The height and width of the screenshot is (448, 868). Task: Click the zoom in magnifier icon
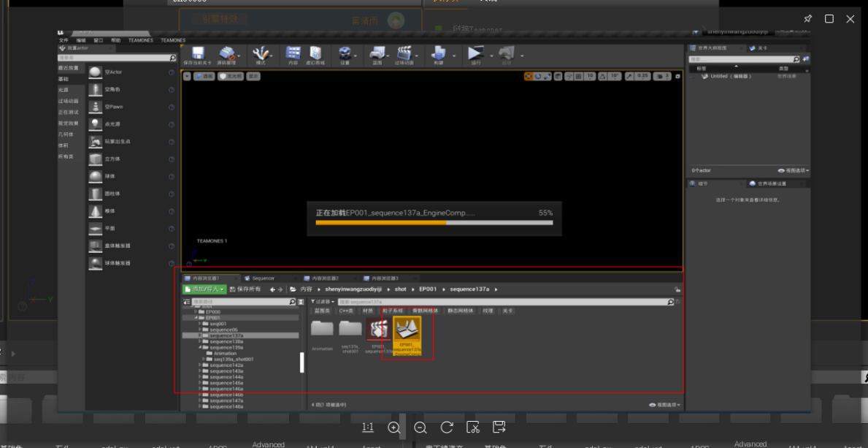coord(394,428)
